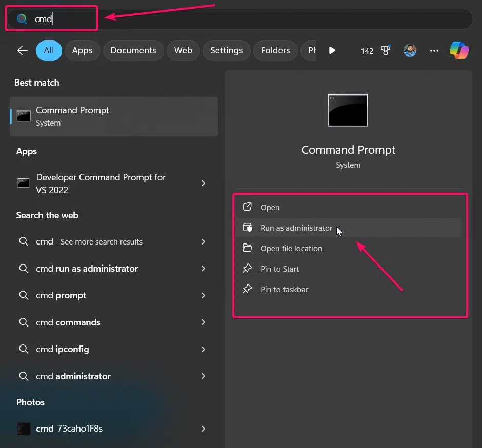Switch to the Web filter tab
This screenshot has width=482, height=448.
point(183,50)
